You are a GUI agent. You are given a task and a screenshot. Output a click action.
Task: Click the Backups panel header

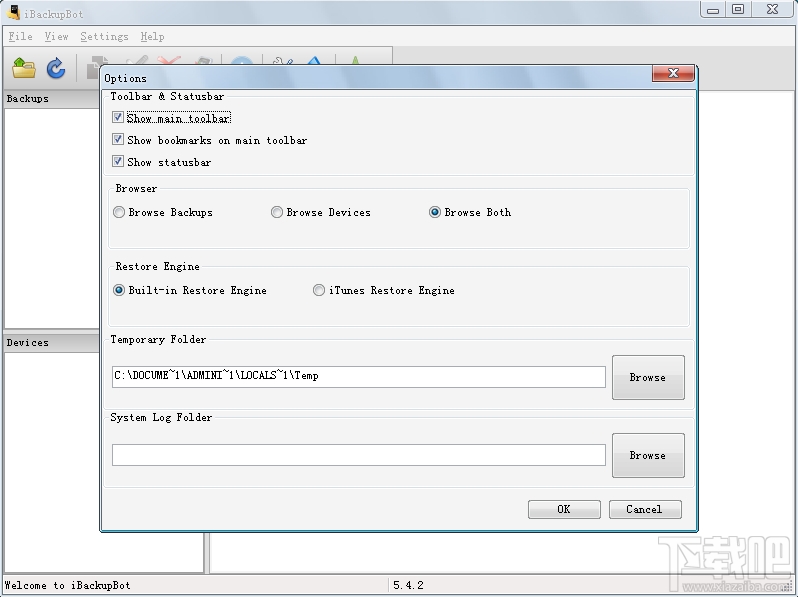52,99
